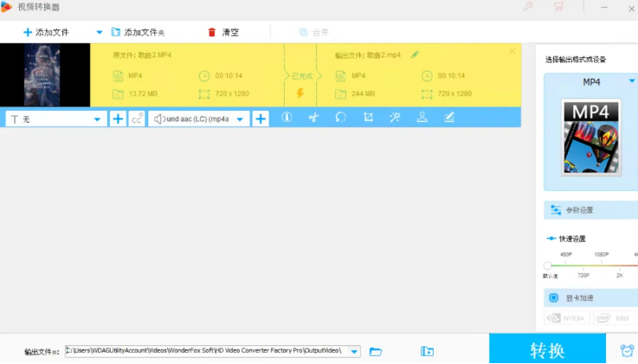Viewport: 638px width, 364px height.
Task: Open 参数设置 parameter settings
Action: click(x=580, y=210)
